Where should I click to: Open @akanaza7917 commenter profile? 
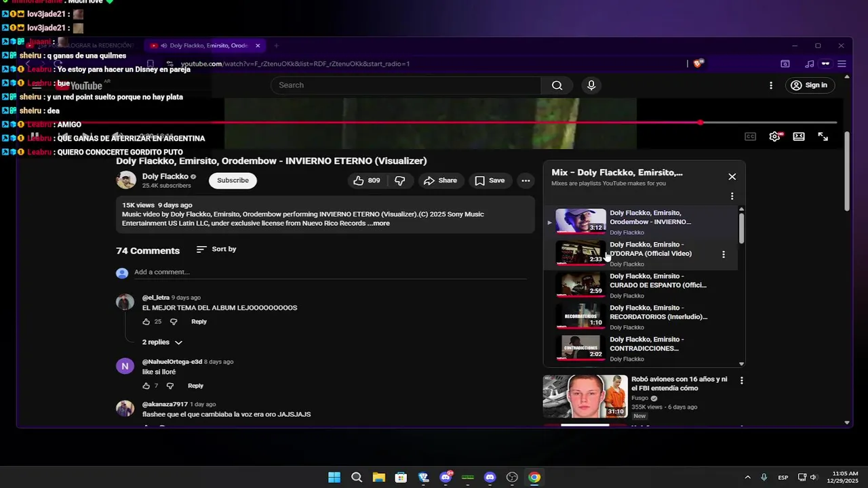165,404
